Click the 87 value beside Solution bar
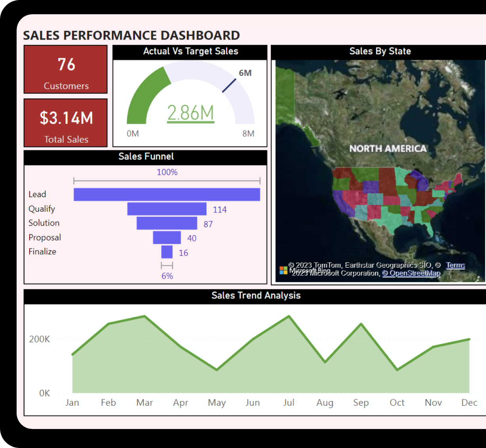The image size is (486, 448). click(208, 224)
